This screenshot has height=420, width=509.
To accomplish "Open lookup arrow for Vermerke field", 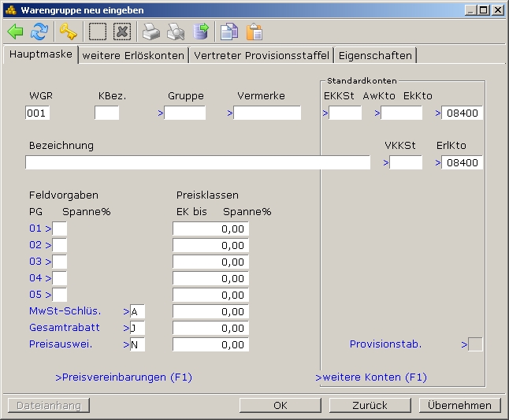I will (x=230, y=113).
